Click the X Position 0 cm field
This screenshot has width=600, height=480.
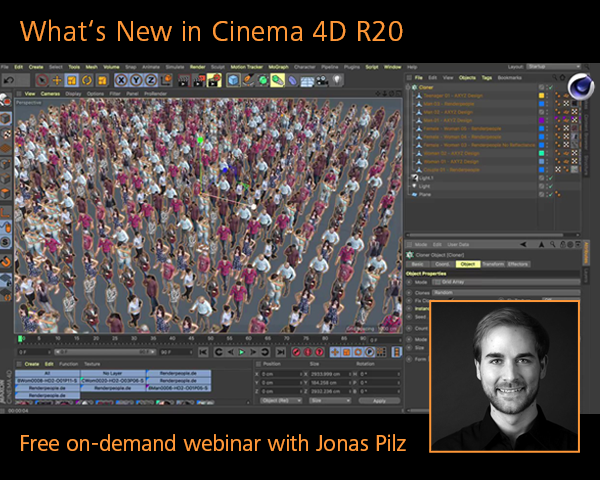pyautogui.click(x=282, y=374)
